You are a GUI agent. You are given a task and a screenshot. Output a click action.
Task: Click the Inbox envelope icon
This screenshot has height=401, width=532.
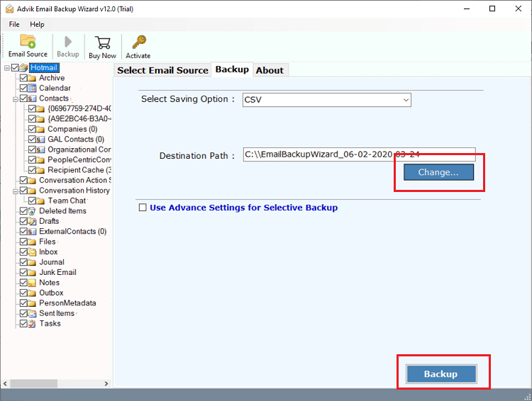32,252
